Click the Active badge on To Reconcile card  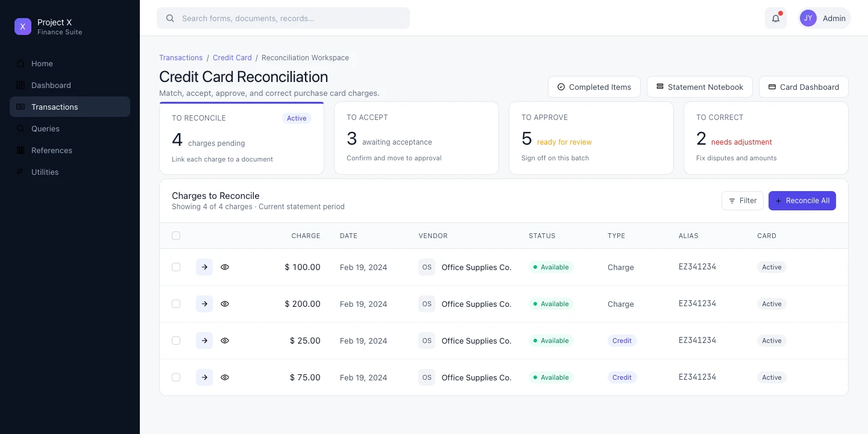pyautogui.click(x=297, y=118)
